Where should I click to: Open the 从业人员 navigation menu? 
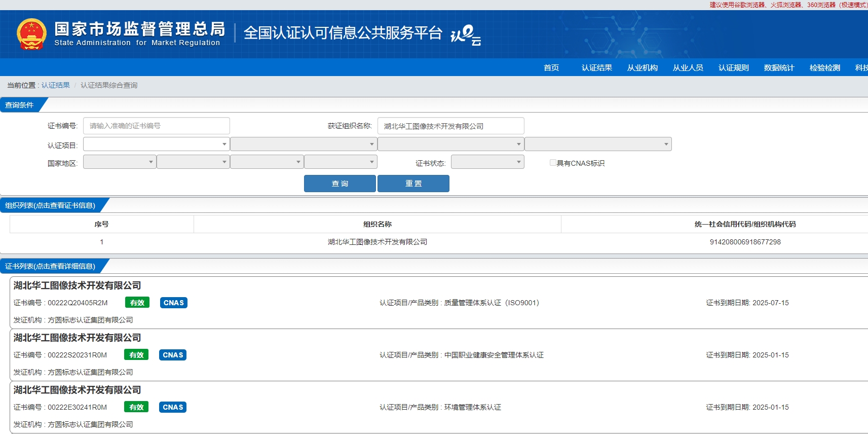tap(688, 67)
